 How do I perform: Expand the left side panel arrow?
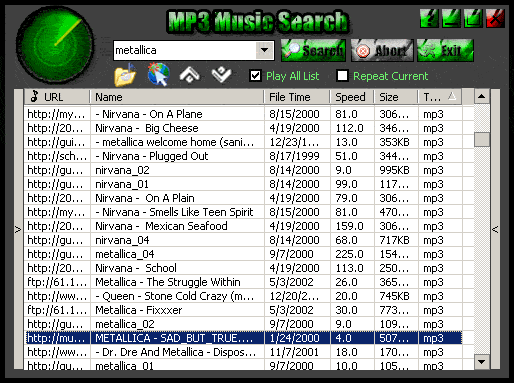[18, 229]
